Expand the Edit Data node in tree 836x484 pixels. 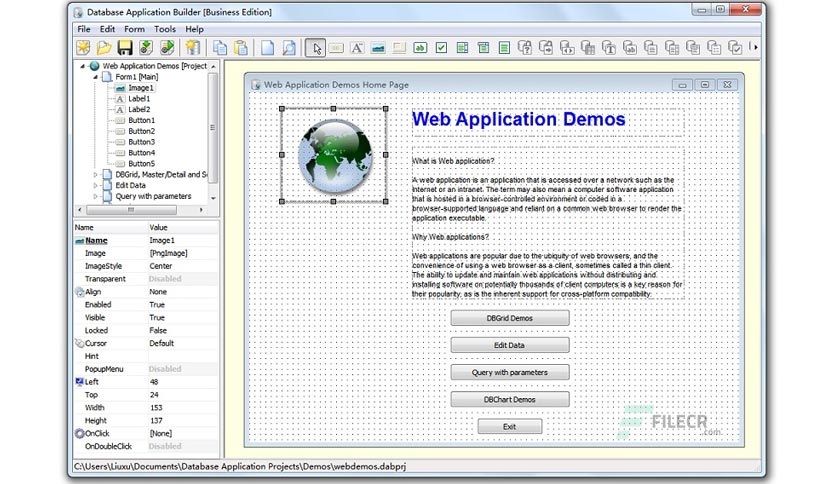pyautogui.click(x=95, y=185)
